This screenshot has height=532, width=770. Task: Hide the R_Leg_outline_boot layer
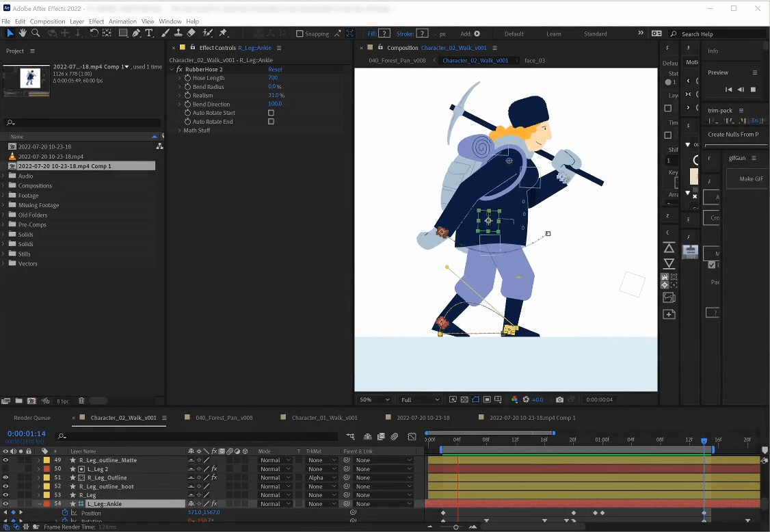click(6, 486)
